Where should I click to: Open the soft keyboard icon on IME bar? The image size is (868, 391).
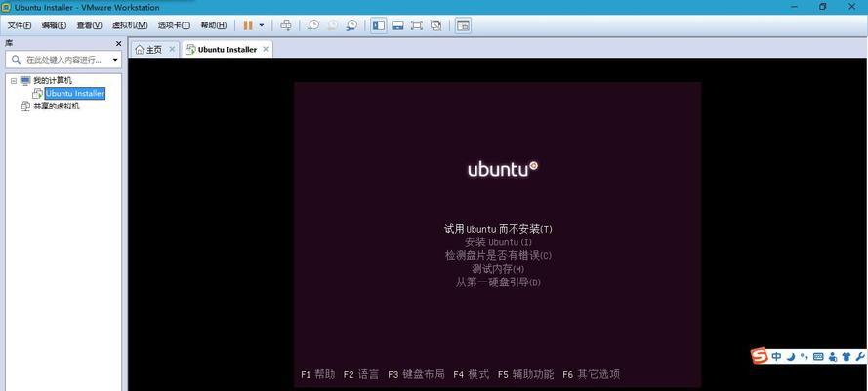(x=818, y=356)
